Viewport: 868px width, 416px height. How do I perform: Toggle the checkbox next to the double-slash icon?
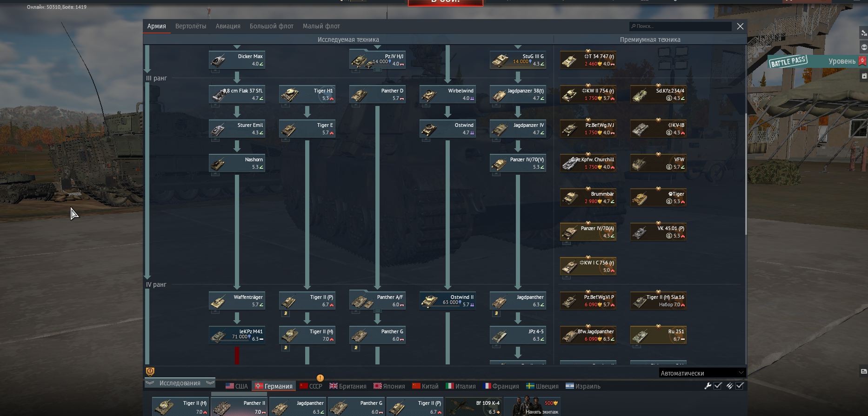click(x=740, y=386)
